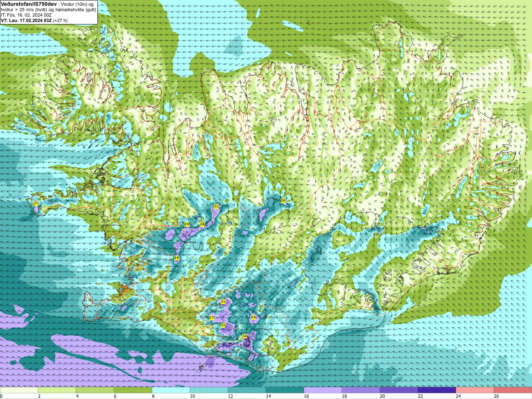
Task: Click the legend tick label 24
Action: (458, 396)
